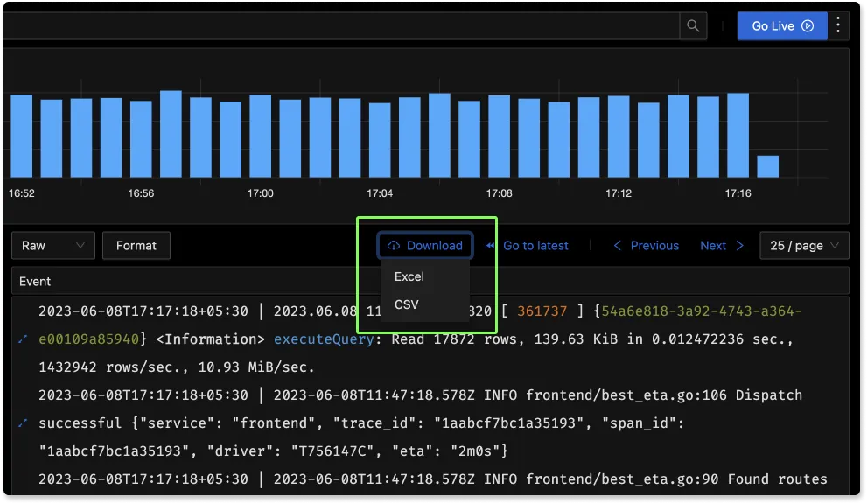Click the best_eta.go:90 Found routes log line

coord(433,479)
